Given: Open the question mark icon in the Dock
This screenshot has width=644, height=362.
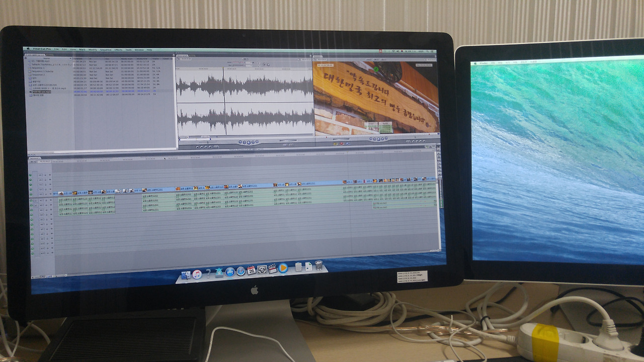Looking at the screenshot, I should pos(208,274).
